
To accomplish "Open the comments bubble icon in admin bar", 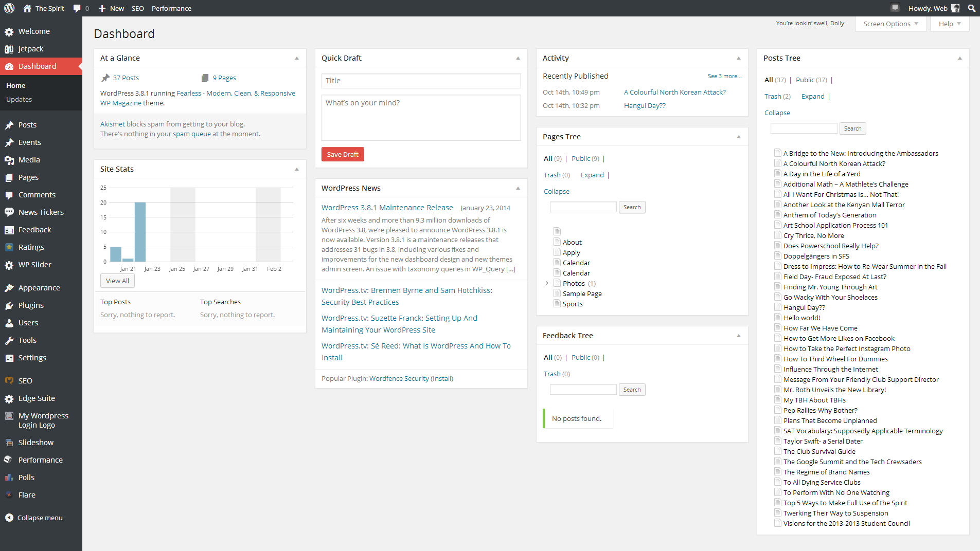I will click(77, 8).
